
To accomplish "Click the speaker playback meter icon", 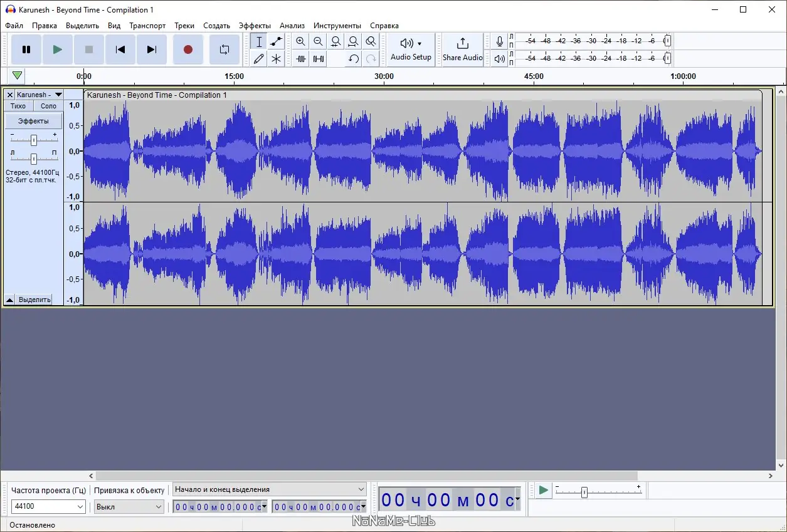I will point(499,59).
